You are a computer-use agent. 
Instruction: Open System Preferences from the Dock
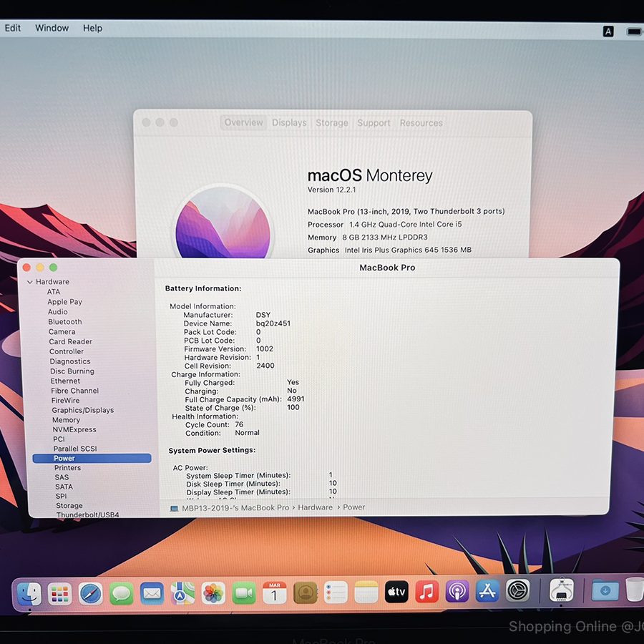coord(517,590)
